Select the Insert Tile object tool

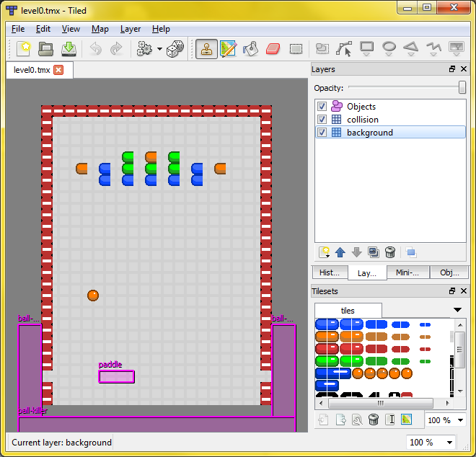(x=457, y=48)
